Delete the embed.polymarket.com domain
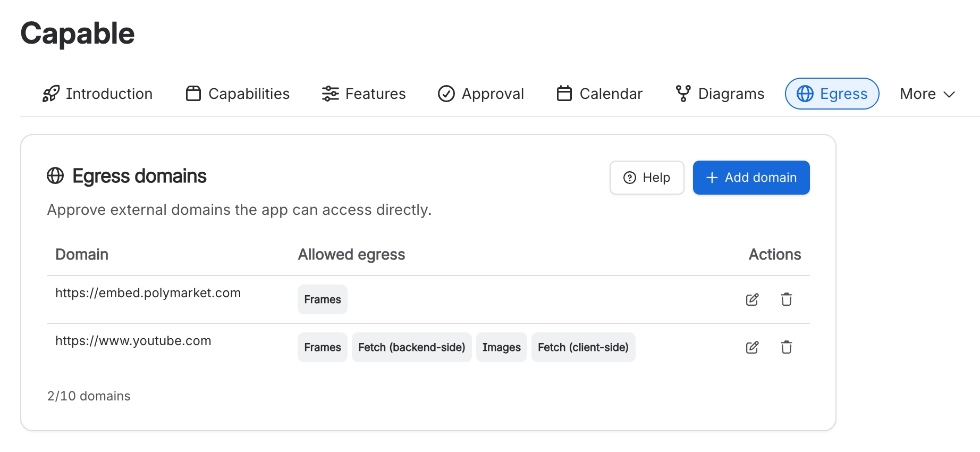This screenshot has height=452, width=980. (x=787, y=299)
